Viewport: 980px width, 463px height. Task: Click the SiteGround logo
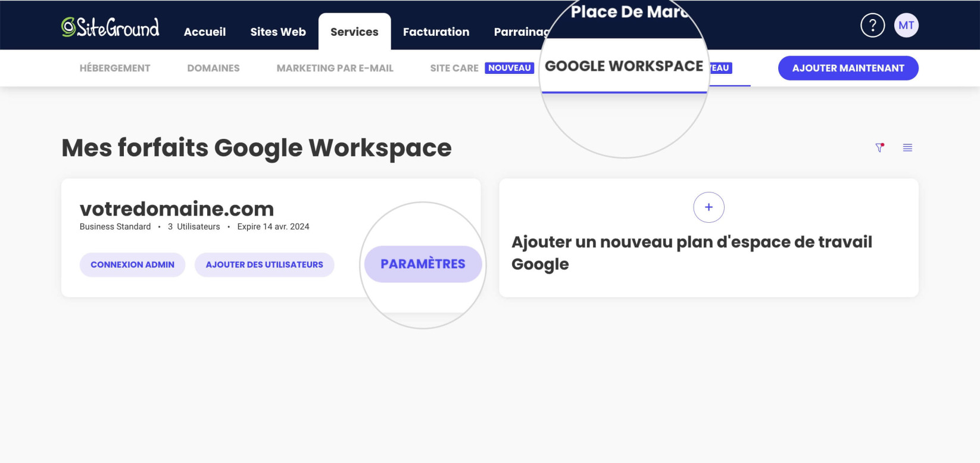[x=110, y=27]
